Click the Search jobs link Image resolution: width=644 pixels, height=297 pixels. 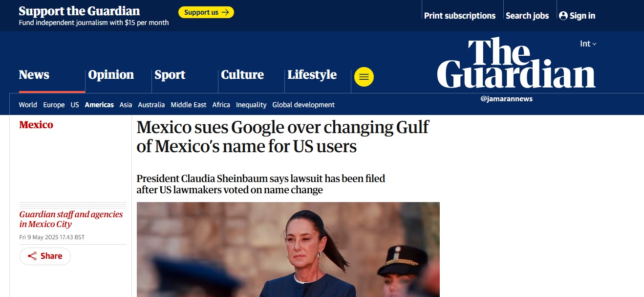pyautogui.click(x=527, y=16)
